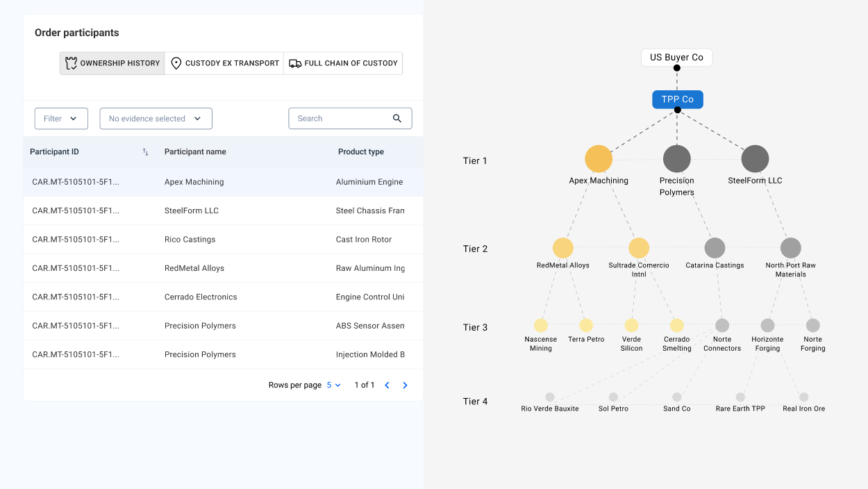Open the Full Chain of Custody tab

point(343,63)
